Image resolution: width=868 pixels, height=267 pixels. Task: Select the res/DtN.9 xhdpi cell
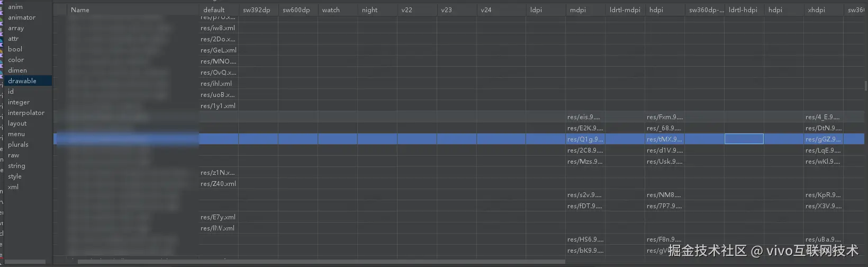[824, 128]
